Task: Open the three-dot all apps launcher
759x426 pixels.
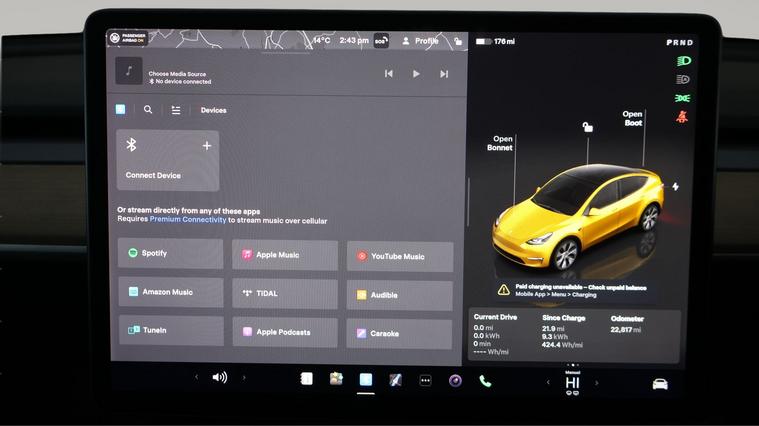Action: pos(425,380)
